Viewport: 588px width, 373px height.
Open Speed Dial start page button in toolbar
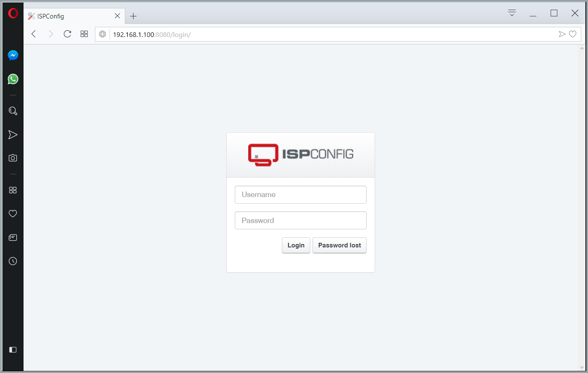click(x=84, y=34)
